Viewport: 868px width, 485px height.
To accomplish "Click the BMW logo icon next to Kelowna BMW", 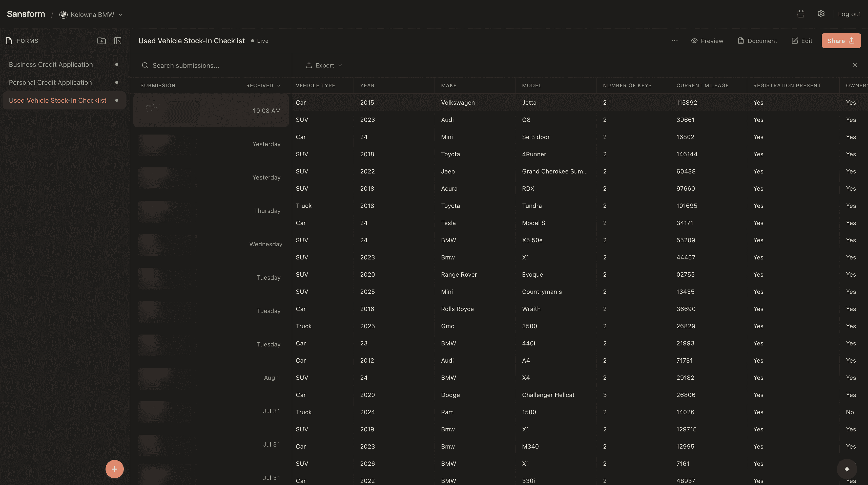I will [x=63, y=14].
